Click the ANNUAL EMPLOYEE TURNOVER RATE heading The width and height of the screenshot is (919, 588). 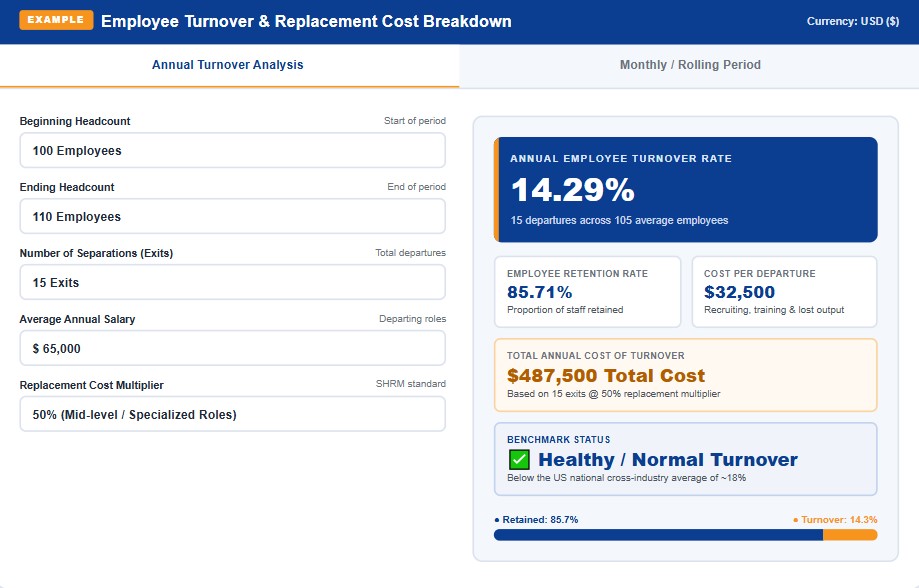(621, 159)
